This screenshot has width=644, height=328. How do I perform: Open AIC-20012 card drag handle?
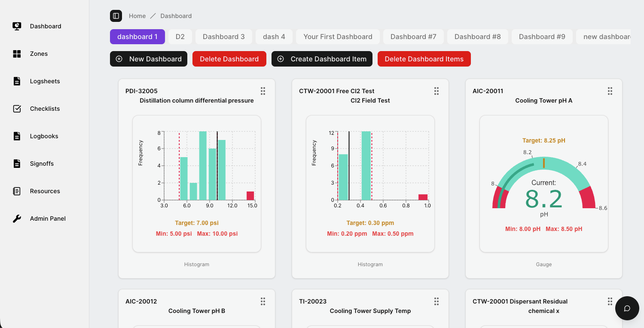(x=263, y=301)
